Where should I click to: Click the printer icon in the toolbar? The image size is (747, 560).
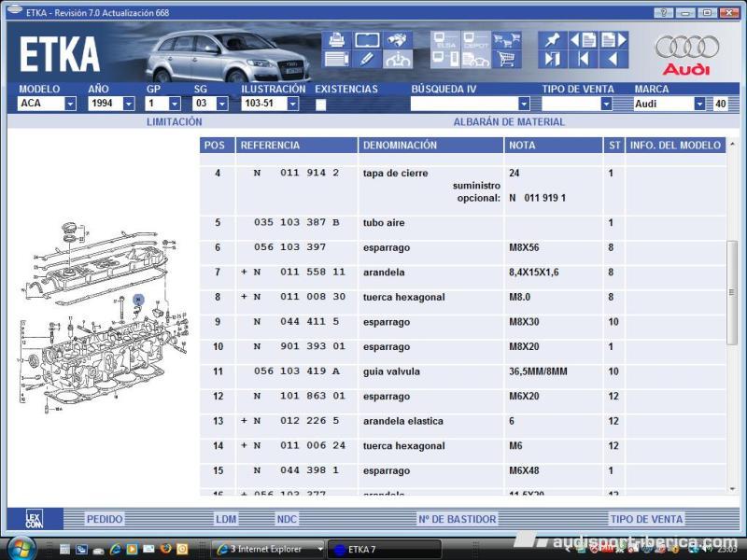337,40
